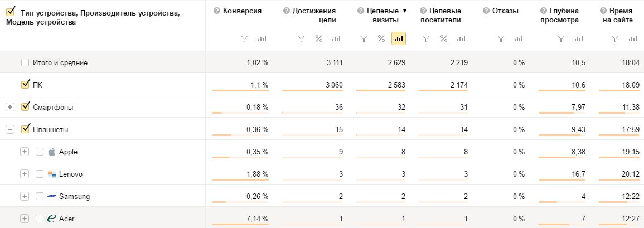
Task: Click percent icon under Целевые посетители
Action: point(444,39)
